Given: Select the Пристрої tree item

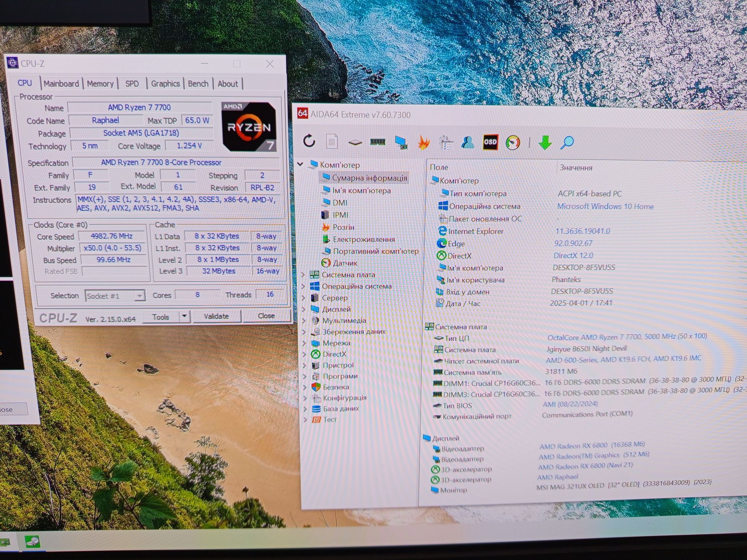Looking at the screenshot, I should [338, 365].
